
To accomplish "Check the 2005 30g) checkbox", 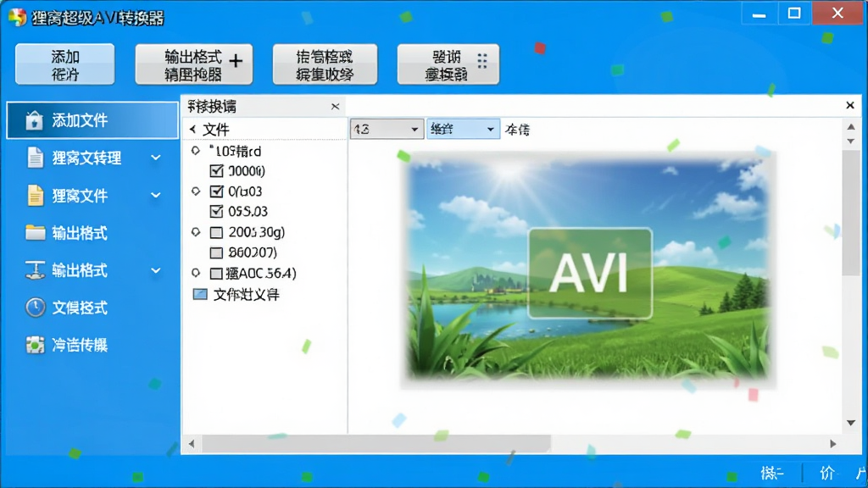I will (x=216, y=232).
